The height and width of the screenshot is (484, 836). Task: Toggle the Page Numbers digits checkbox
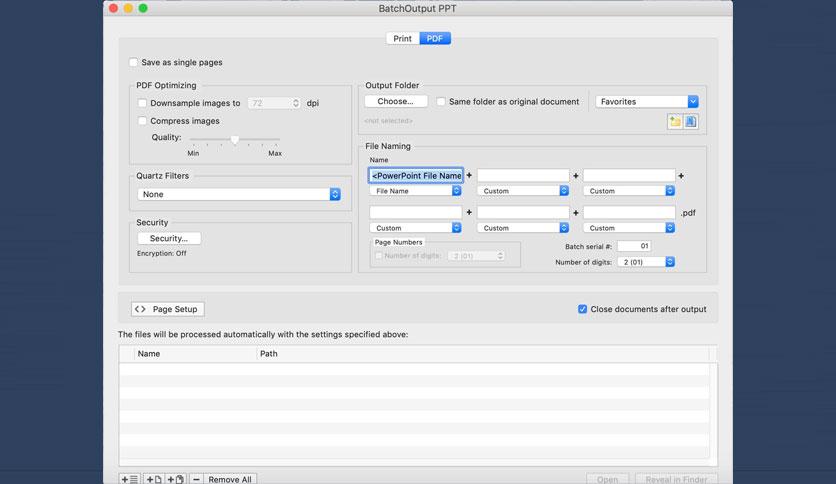pyautogui.click(x=379, y=256)
